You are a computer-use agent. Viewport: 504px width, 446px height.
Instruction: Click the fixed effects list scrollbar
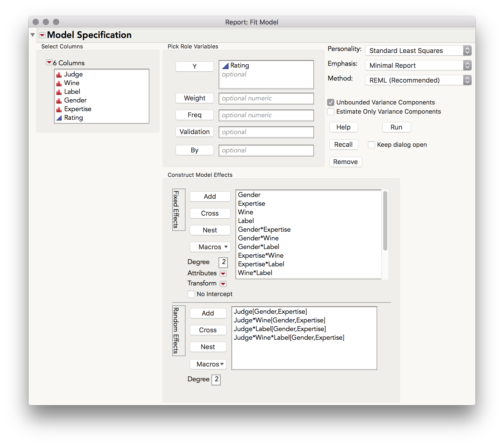tap(385, 221)
